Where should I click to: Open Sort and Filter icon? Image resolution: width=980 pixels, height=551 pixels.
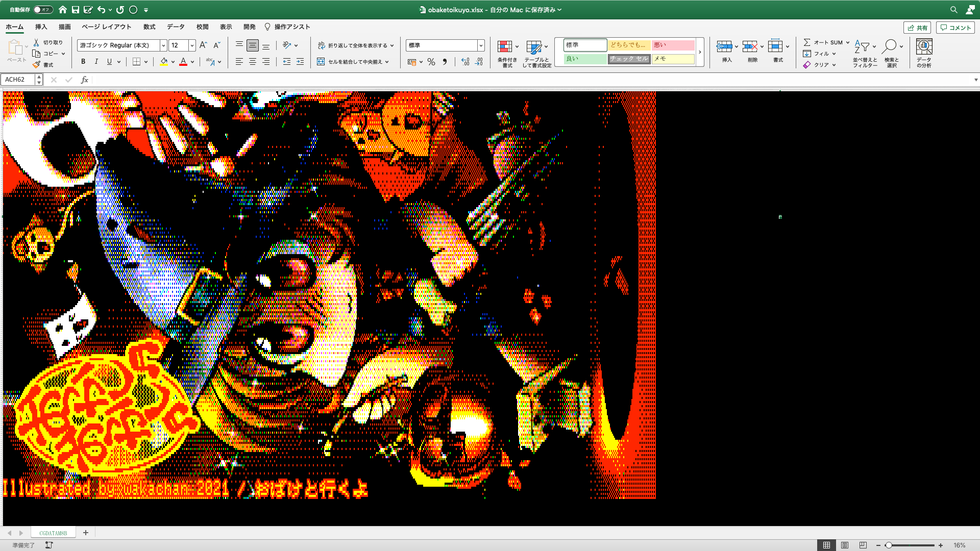coord(862,46)
